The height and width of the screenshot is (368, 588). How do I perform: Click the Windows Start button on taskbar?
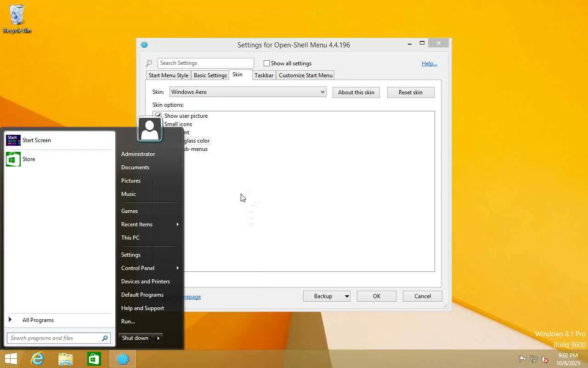[11, 359]
